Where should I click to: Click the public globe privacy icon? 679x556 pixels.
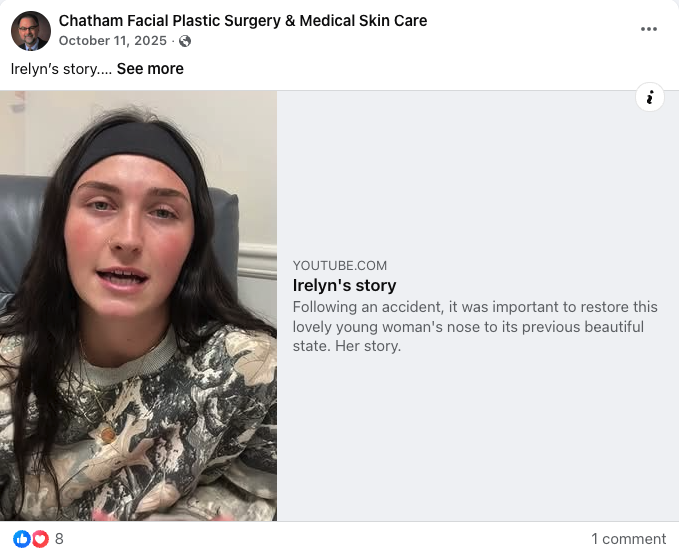pos(185,41)
